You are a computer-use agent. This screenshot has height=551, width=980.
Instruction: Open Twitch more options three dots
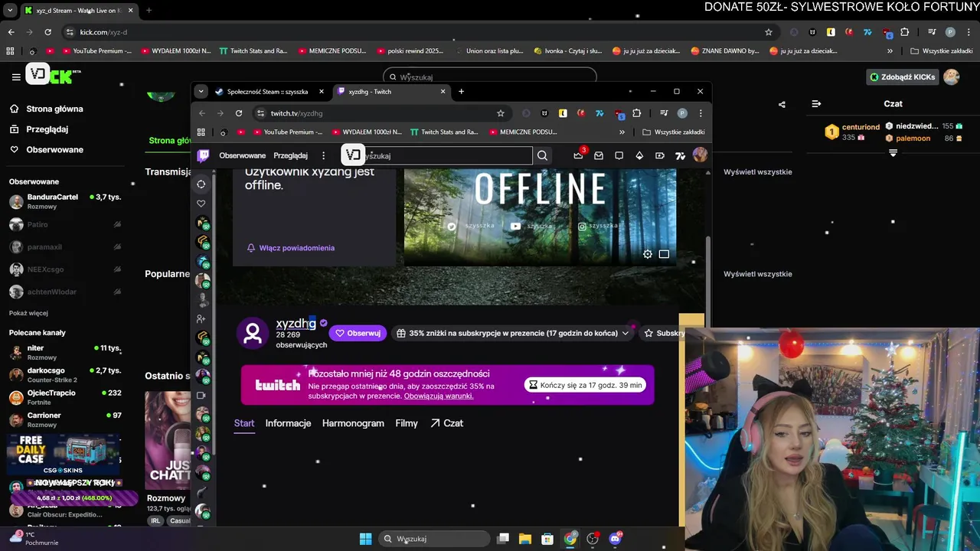[x=323, y=155]
